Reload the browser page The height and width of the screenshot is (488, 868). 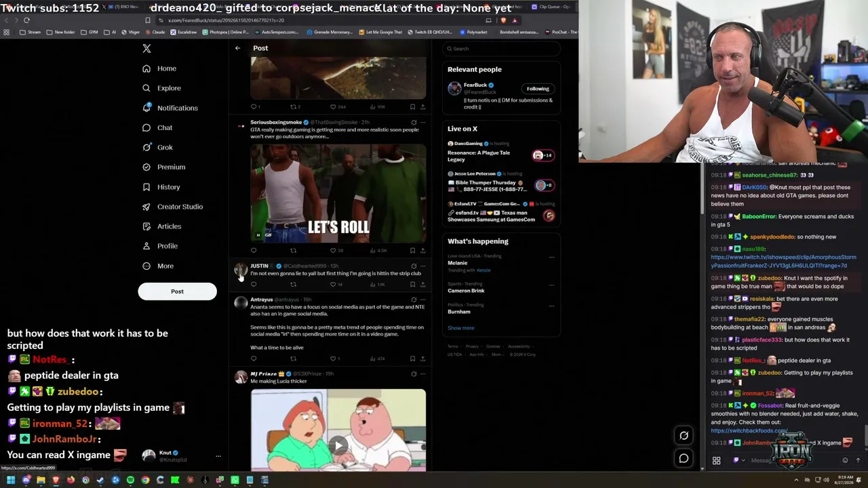coord(26,20)
